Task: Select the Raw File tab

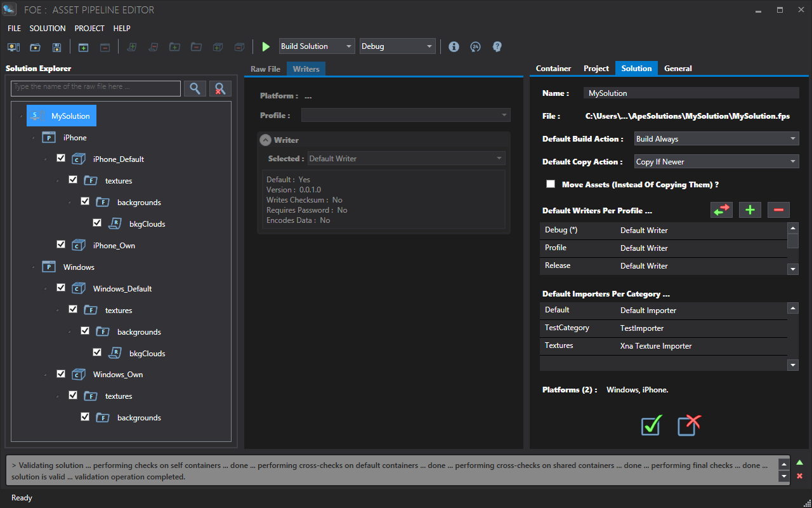Action: [x=265, y=69]
